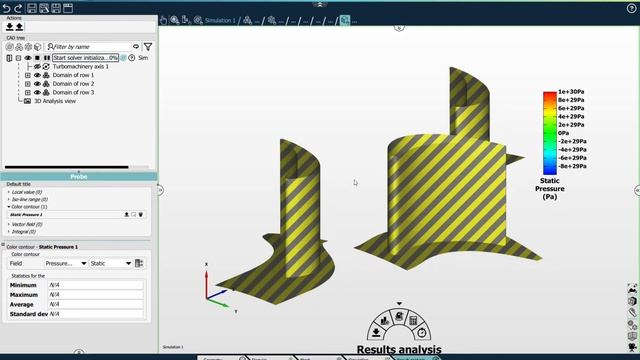The image size is (640, 360).
Task: Click the zoom magnifier tool in viewport toolbar
Action: pyautogui.click(x=175, y=20)
